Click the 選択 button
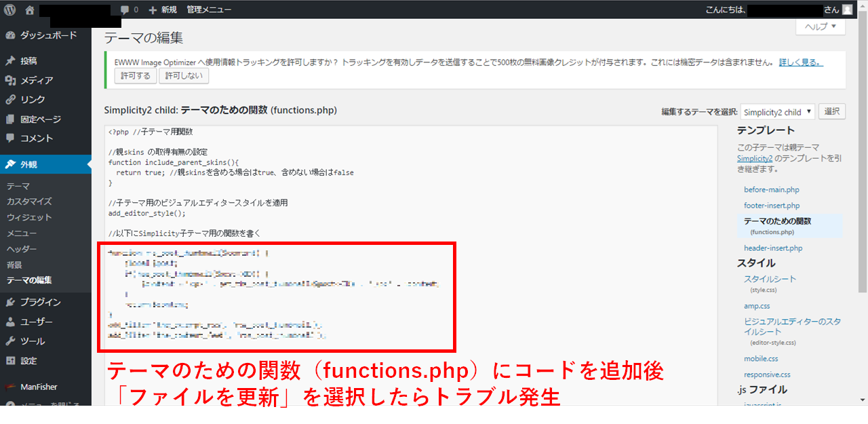868x424 pixels. click(832, 112)
